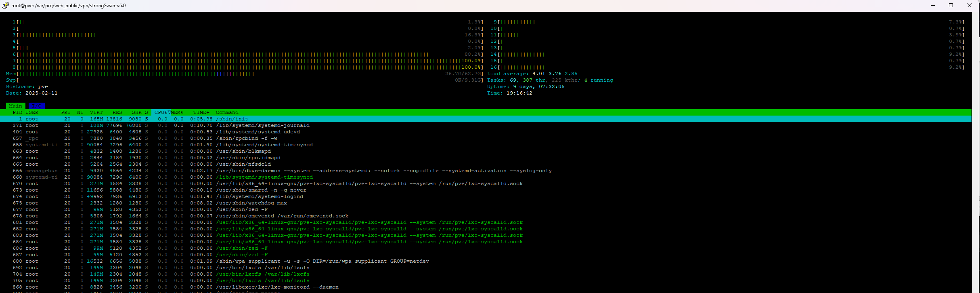Screen dimensions: 980x293
Task: Click the PuTTY icon in the title bar
Action: click(5, 5)
